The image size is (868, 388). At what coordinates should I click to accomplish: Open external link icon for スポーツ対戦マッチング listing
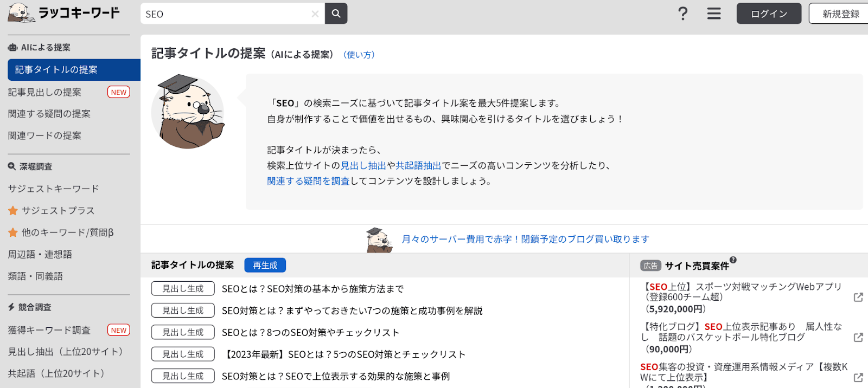(858, 297)
